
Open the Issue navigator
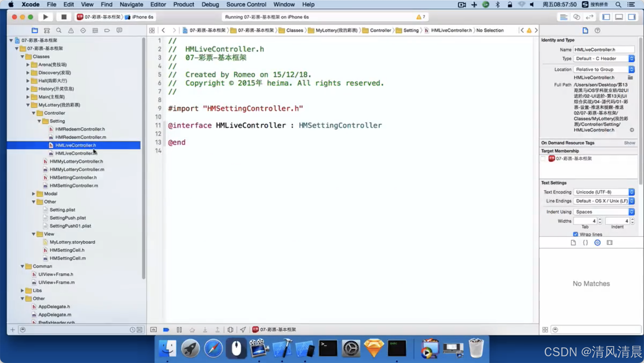tap(71, 30)
